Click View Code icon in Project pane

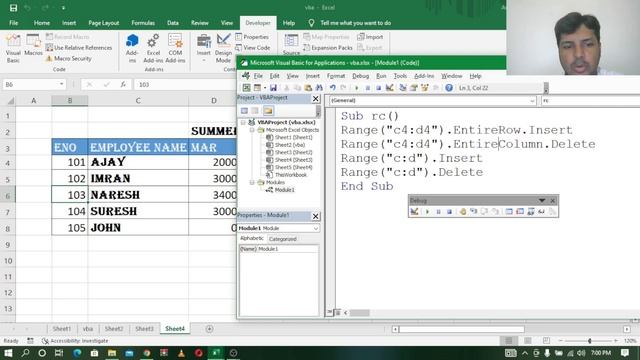click(244, 111)
